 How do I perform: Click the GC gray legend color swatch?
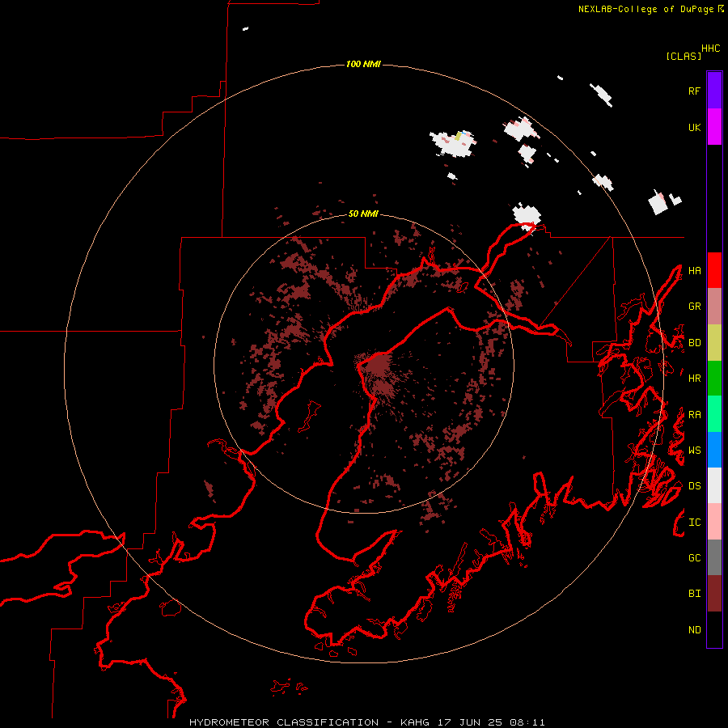coord(714,557)
